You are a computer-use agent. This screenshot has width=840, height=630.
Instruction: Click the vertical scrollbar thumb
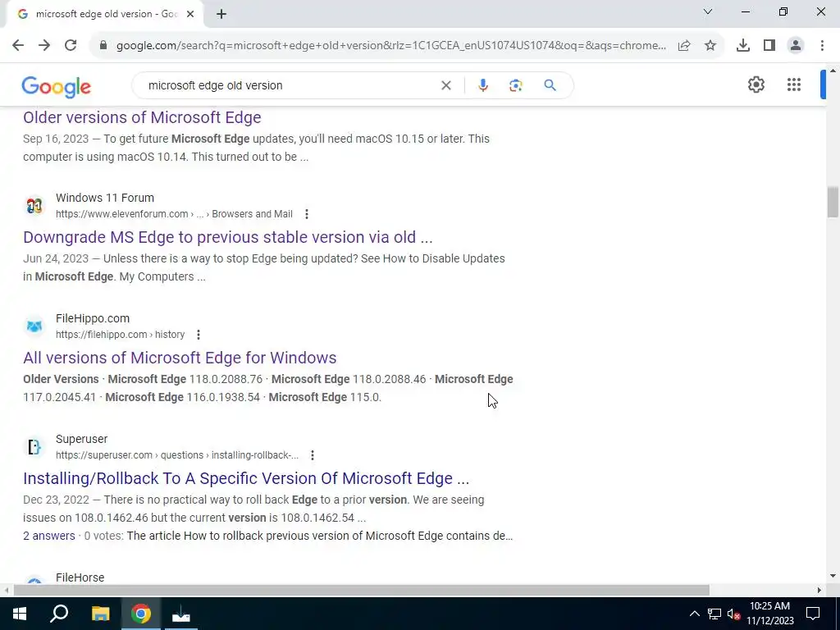[x=833, y=202]
